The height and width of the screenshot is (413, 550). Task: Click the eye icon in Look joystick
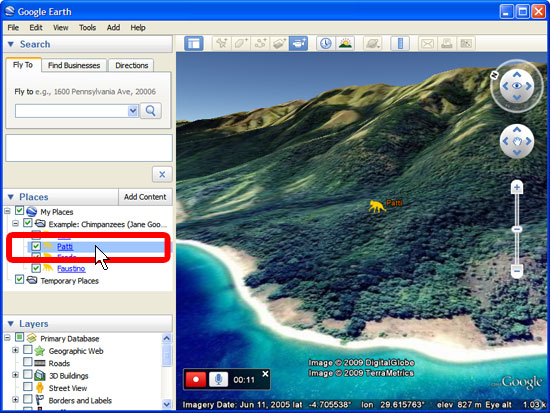517,86
